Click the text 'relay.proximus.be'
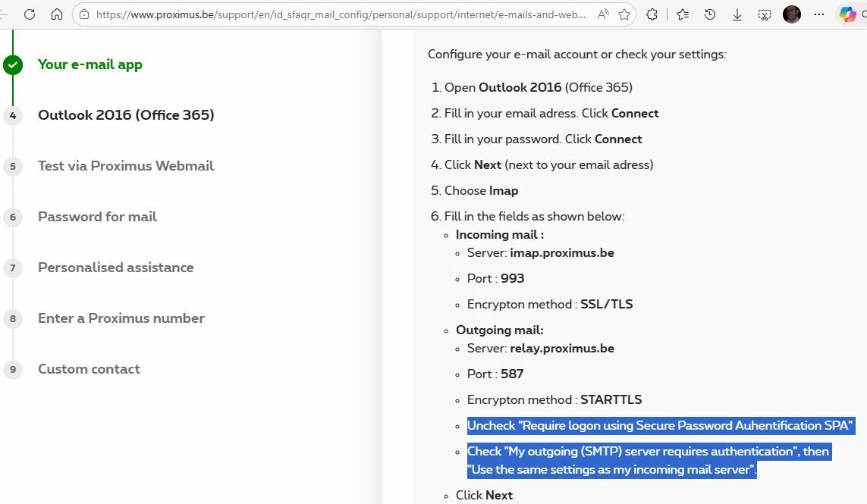This screenshot has height=504, width=867. (562, 349)
